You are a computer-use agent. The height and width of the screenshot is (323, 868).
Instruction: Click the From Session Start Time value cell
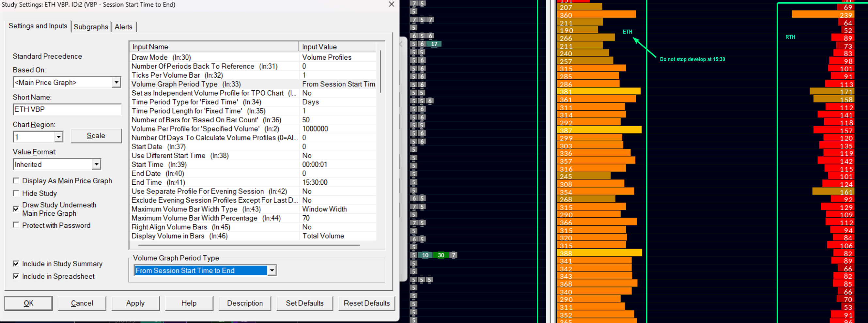click(338, 84)
